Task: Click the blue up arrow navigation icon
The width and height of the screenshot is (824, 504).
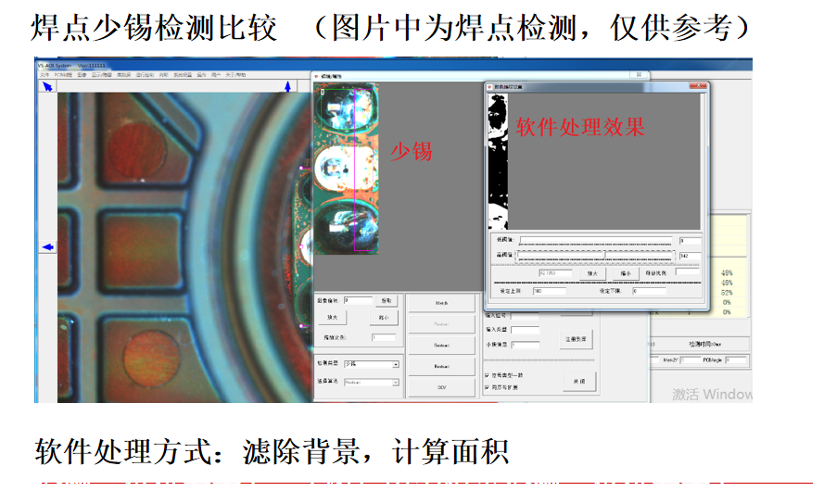Action: point(287,86)
